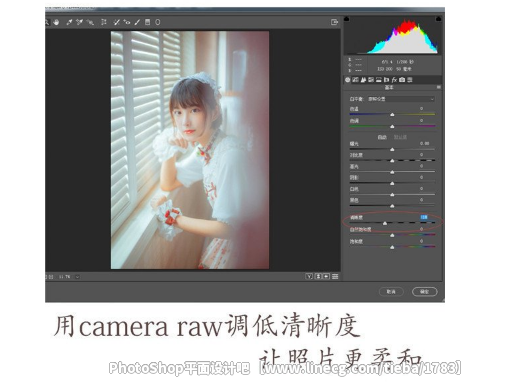Open the Basic panel flyout menu
The width and height of the screenshot is (517, 387).
click(x=439, y=87)
